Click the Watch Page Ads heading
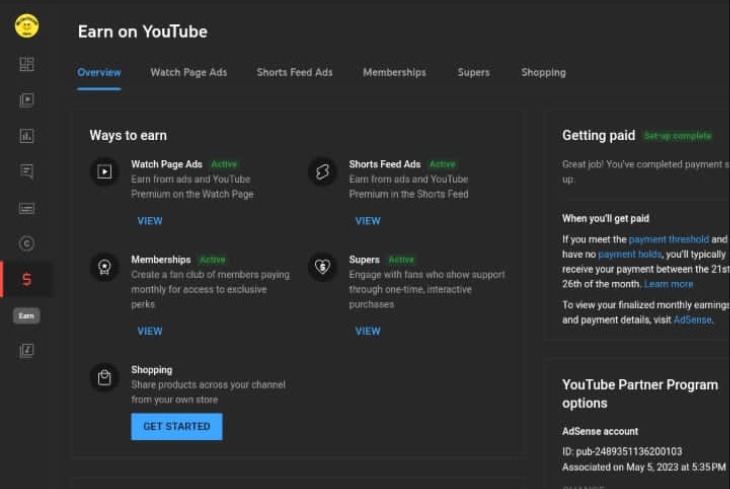The height and width of the screenshot is (489, 730). tap(167, 164)
